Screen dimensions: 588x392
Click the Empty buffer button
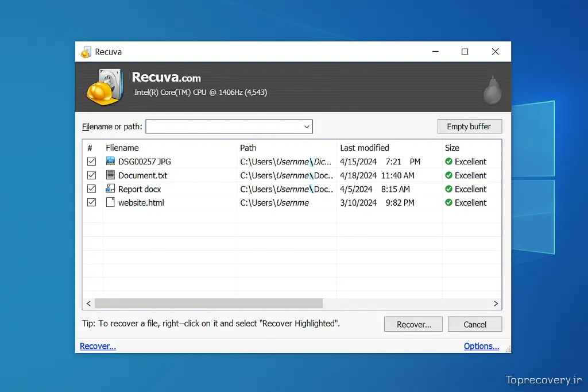469,126
